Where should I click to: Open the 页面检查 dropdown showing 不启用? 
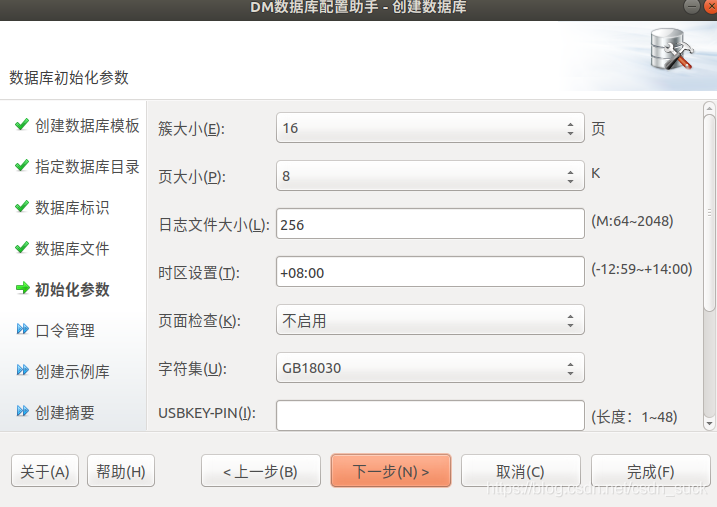click(x=430, y=320)
